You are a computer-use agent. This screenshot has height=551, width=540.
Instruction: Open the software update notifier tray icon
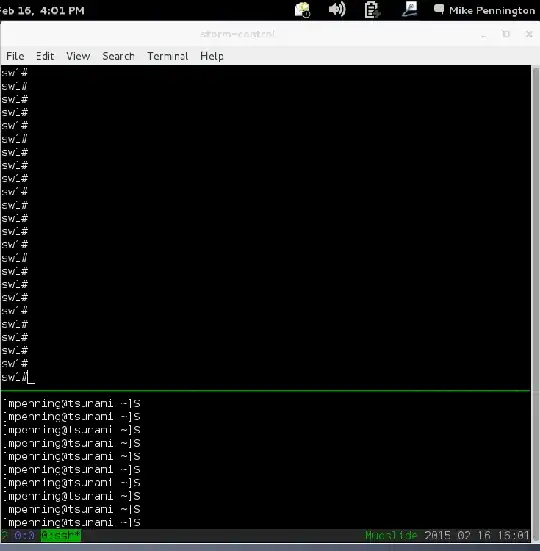coord(302,9)
